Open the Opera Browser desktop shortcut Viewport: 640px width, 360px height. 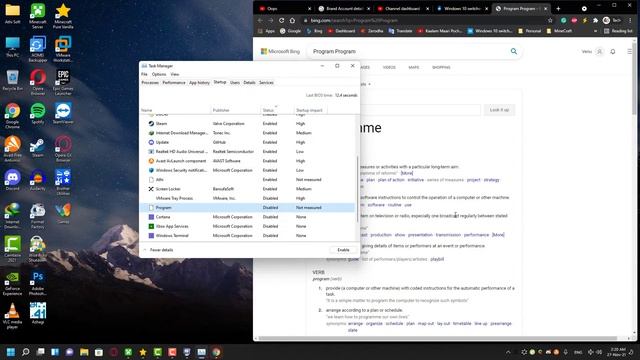[x=38, y=82]
